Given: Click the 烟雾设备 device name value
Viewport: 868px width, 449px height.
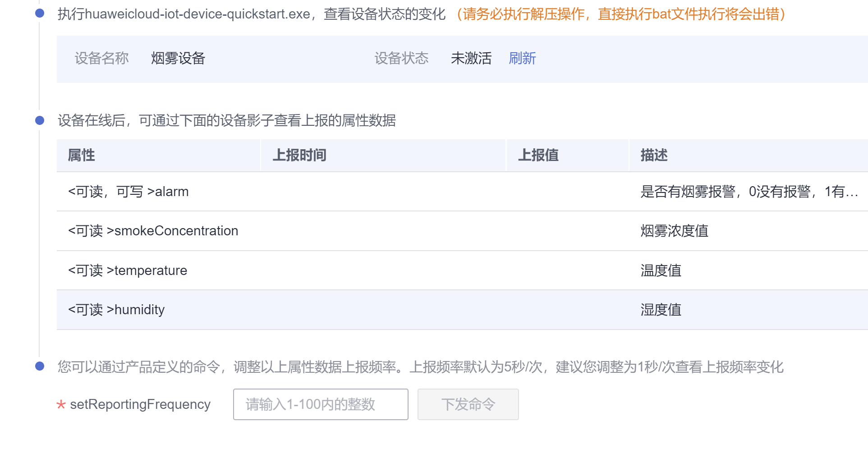Looking at the screenshot, I should pos(178,58).
